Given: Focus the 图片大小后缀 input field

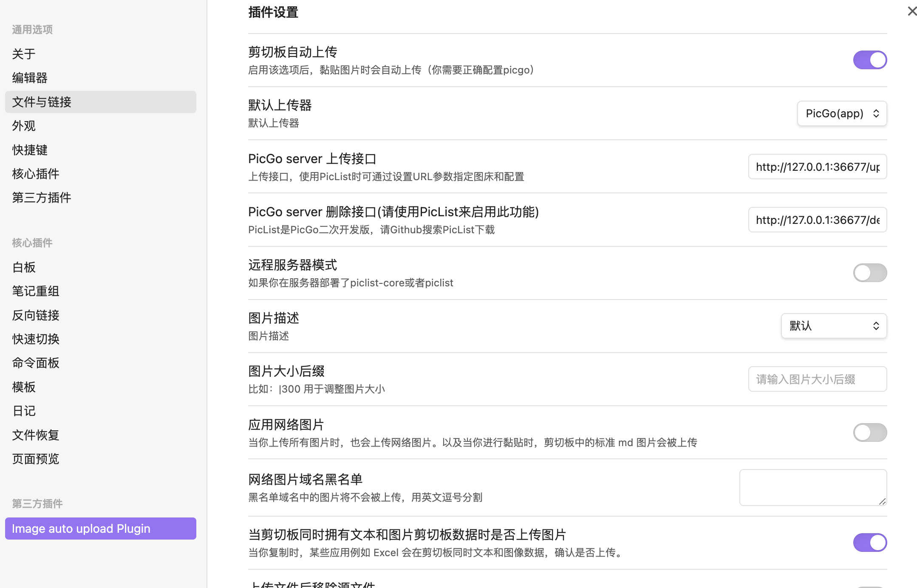Looking at the screenshot, I should click(x=817, y=379).
